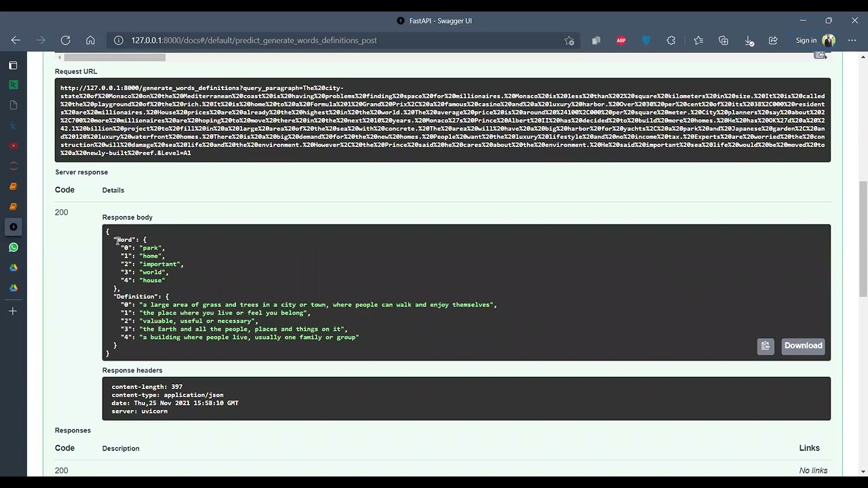Image resolution: width=868 pixels, height=488 pixels.
Task: Open the blue shield VPN extension
Action: click(x=646, y=40)
